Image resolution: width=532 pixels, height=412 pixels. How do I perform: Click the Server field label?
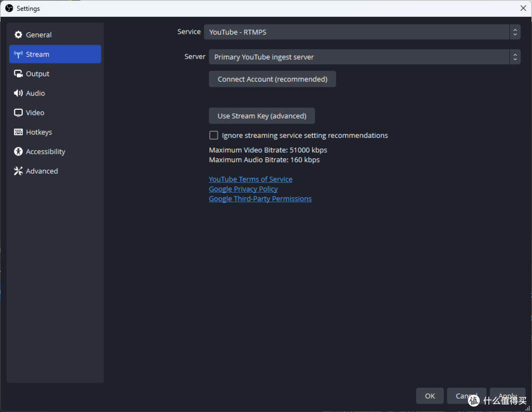tap(195, 57)
